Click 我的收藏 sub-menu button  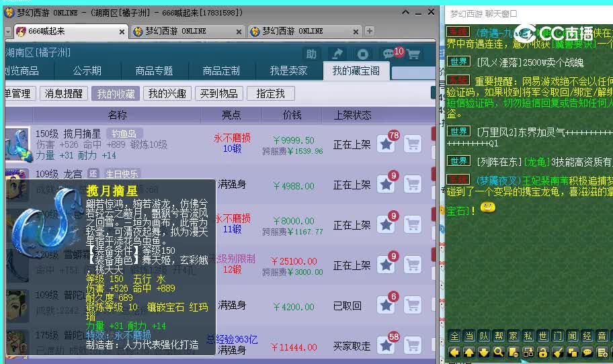[x=116, y=94]
